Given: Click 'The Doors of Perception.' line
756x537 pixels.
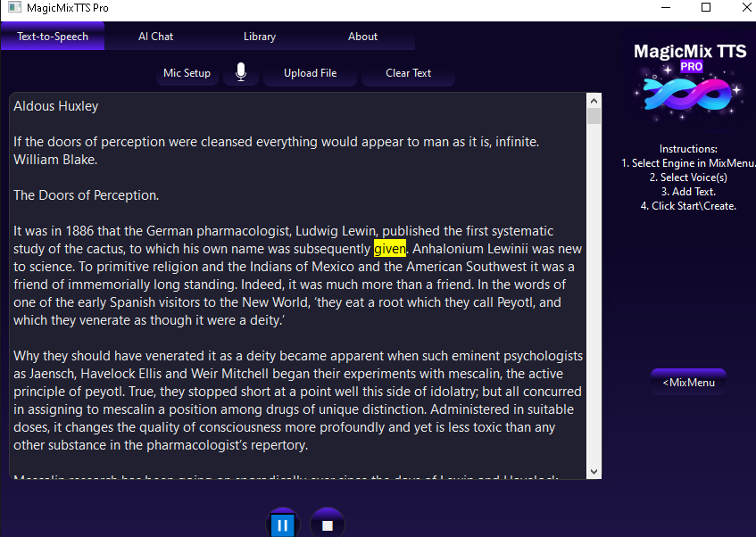Looking at the screenshot, I should (x=87, y=195).
